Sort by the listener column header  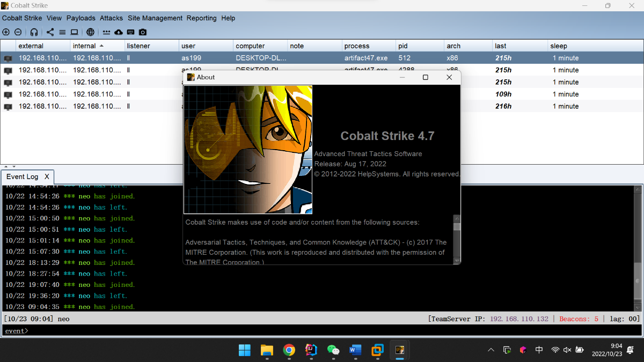(152, 46)
